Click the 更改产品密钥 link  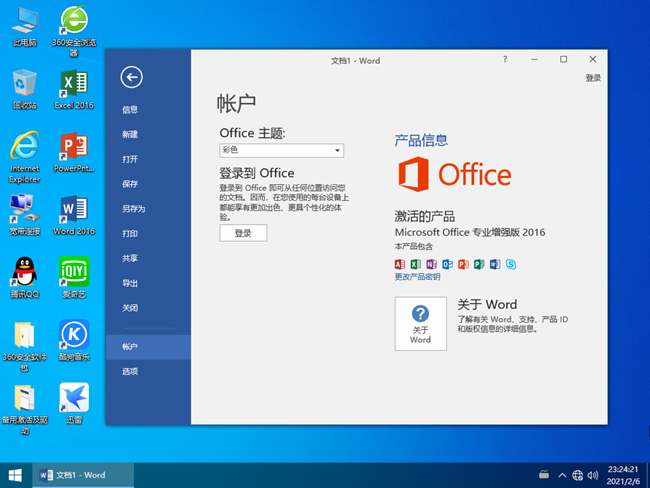[417, 277]
